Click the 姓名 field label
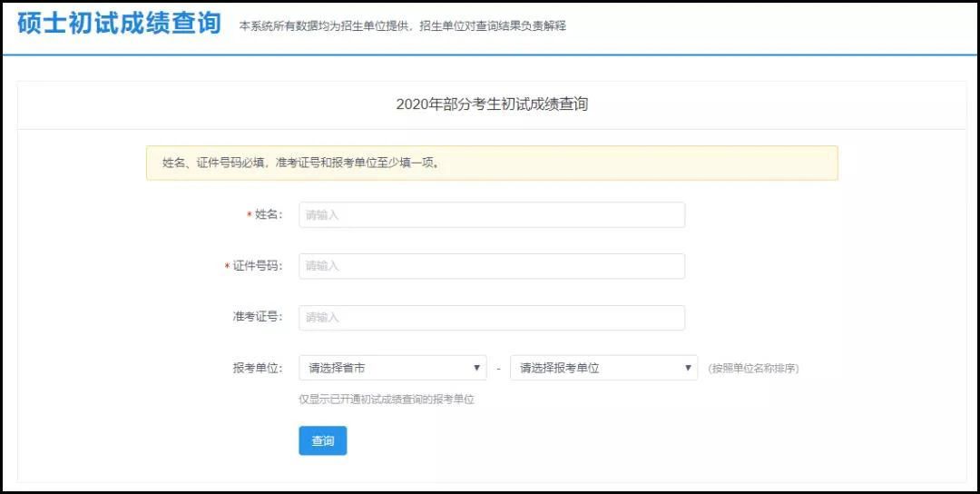 coord(269,215)
